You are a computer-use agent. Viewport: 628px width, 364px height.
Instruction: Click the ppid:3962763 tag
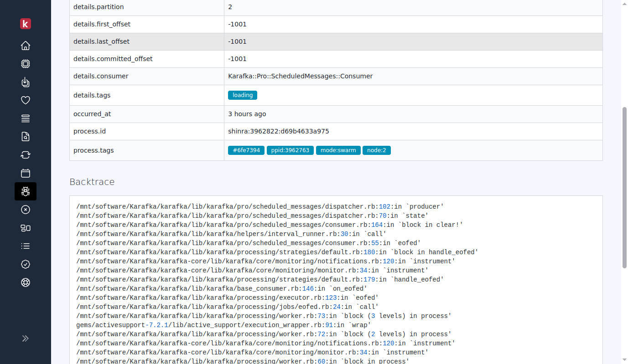click(x=290, y=150)
